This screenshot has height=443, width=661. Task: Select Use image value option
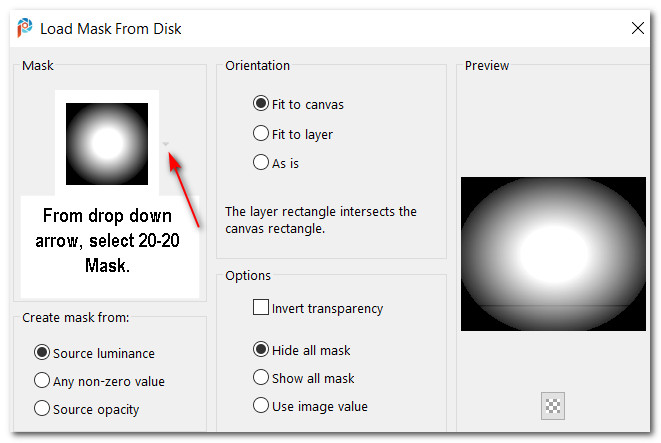pos(261,406)
